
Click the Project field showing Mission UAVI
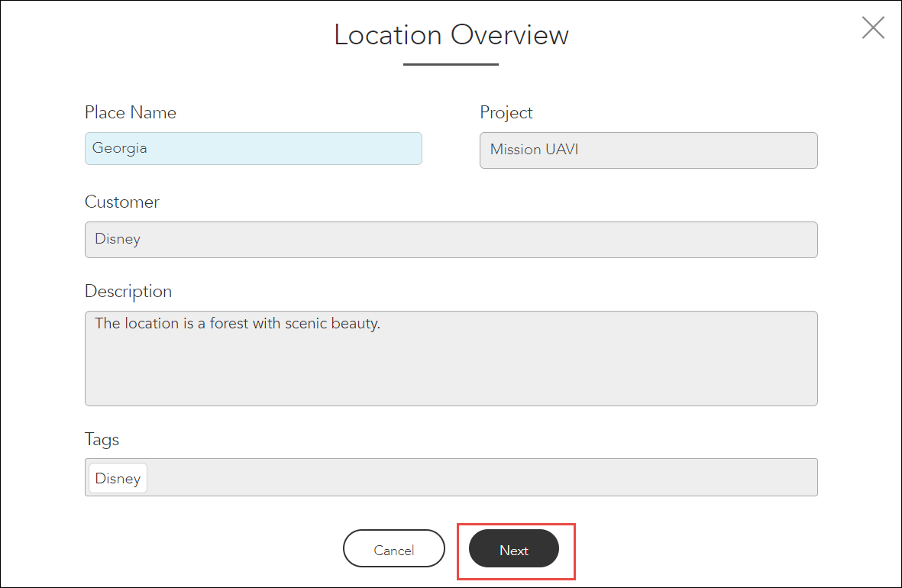click(x=648, y=150)
